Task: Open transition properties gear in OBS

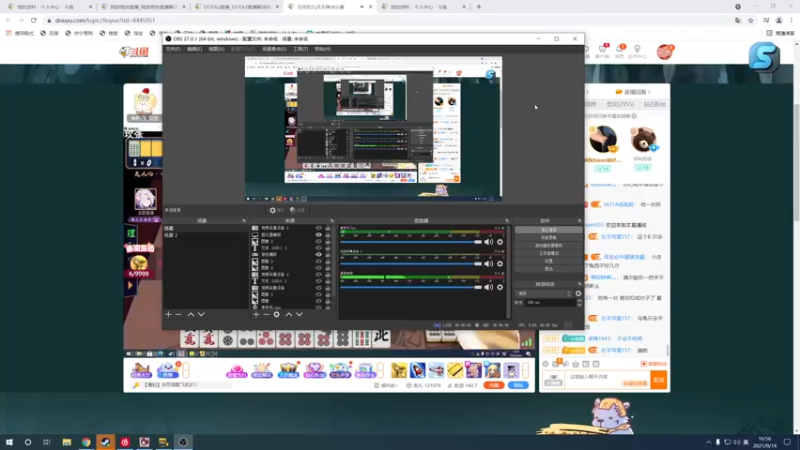Action: pos(578,293)
